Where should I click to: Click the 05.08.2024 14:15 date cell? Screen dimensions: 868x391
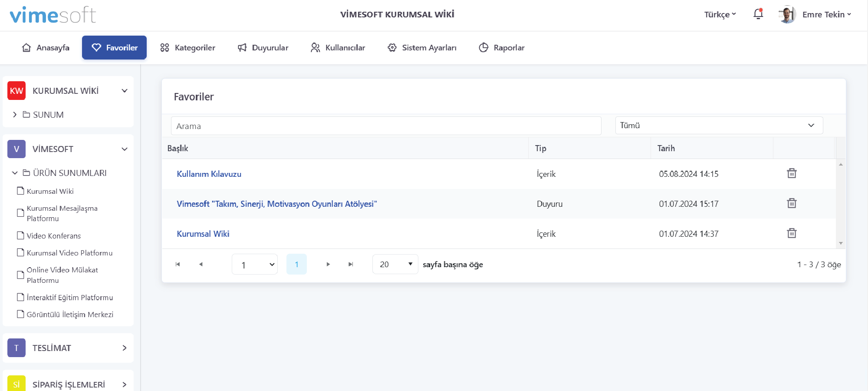pos(689,174)
